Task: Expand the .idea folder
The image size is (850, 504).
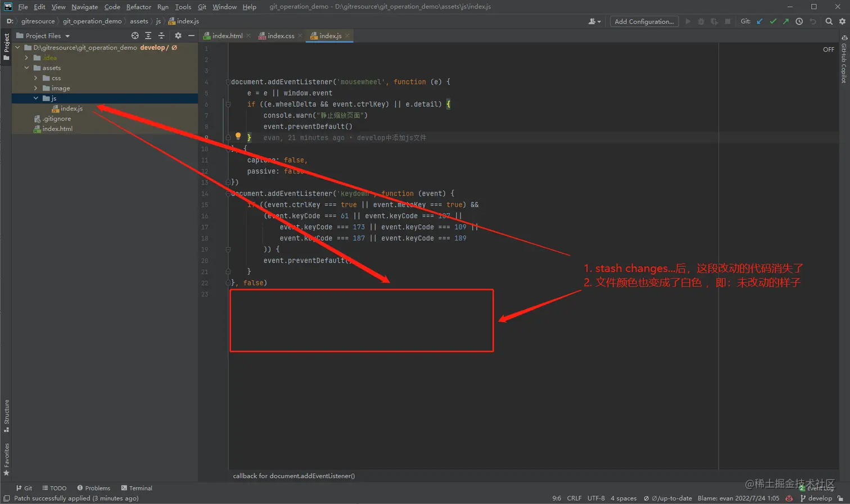Action: pos(26,58)
